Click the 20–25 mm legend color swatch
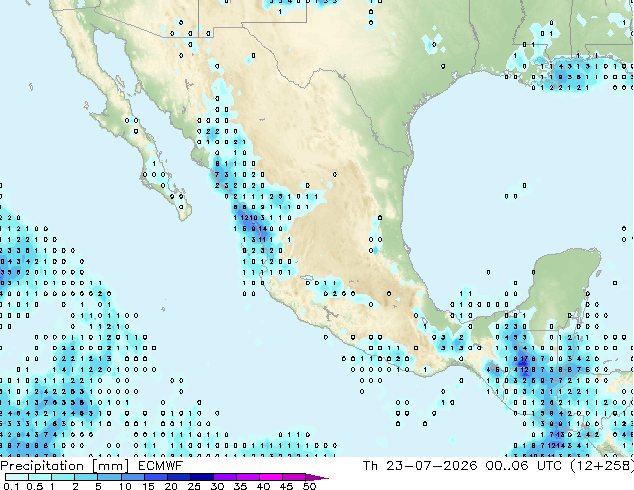 click(x=179, y=477)
